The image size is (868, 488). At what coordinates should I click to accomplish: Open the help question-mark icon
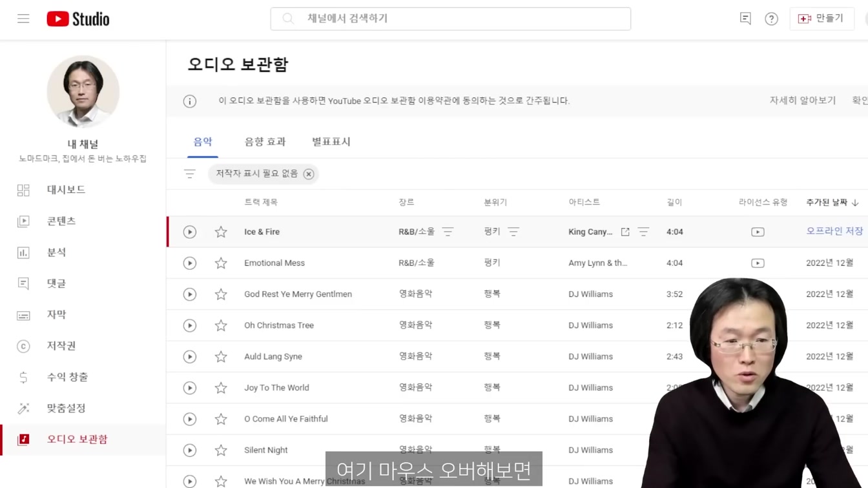click(x=771, y=19)
